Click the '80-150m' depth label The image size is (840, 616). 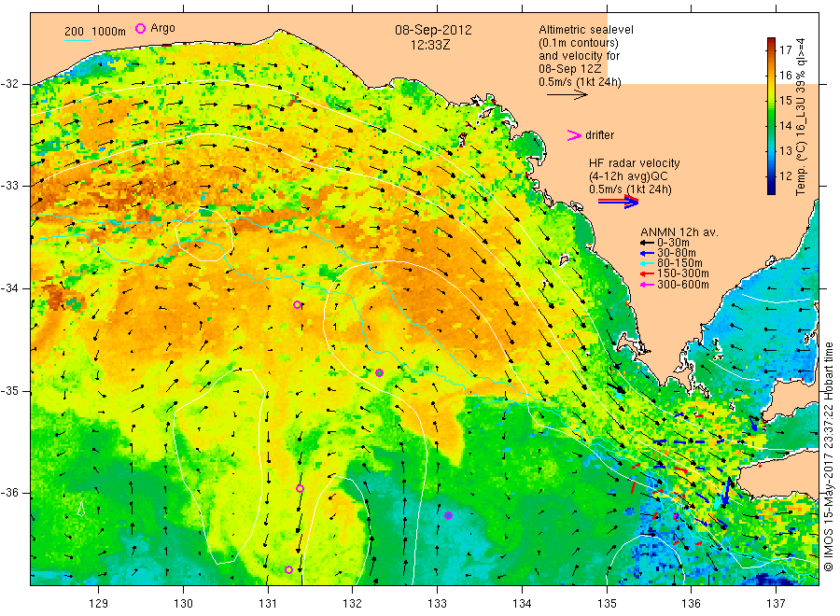(x=679, y=263)
